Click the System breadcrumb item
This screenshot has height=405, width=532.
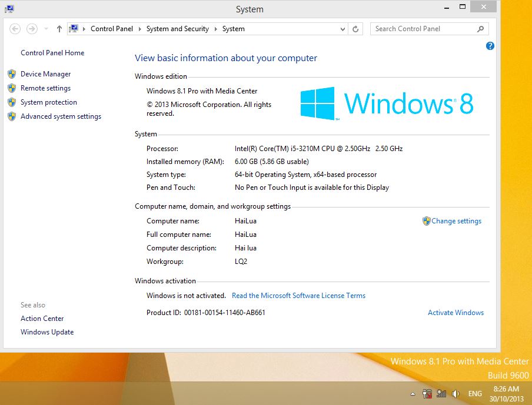pyautogui.click(x=234, y=29)
